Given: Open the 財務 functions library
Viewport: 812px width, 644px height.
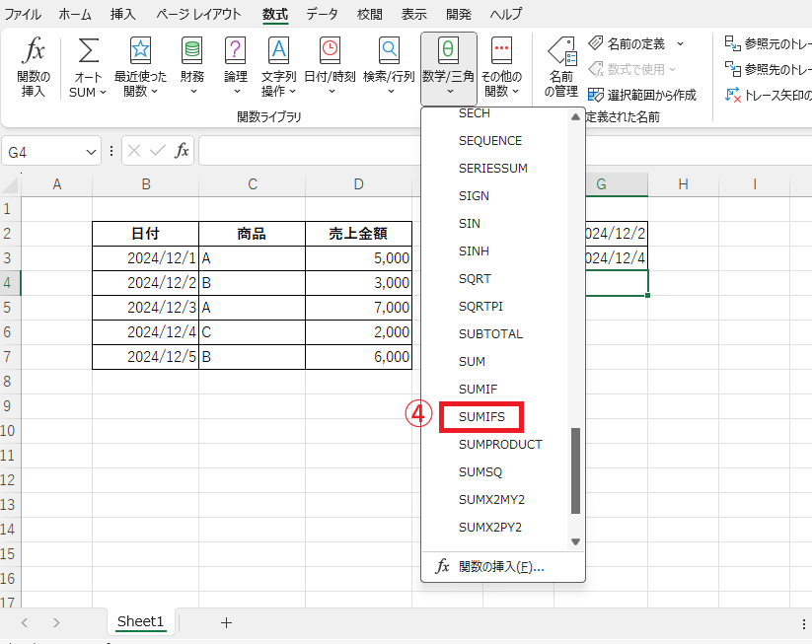Looking at the screenshot, I should tap(192, 67).
